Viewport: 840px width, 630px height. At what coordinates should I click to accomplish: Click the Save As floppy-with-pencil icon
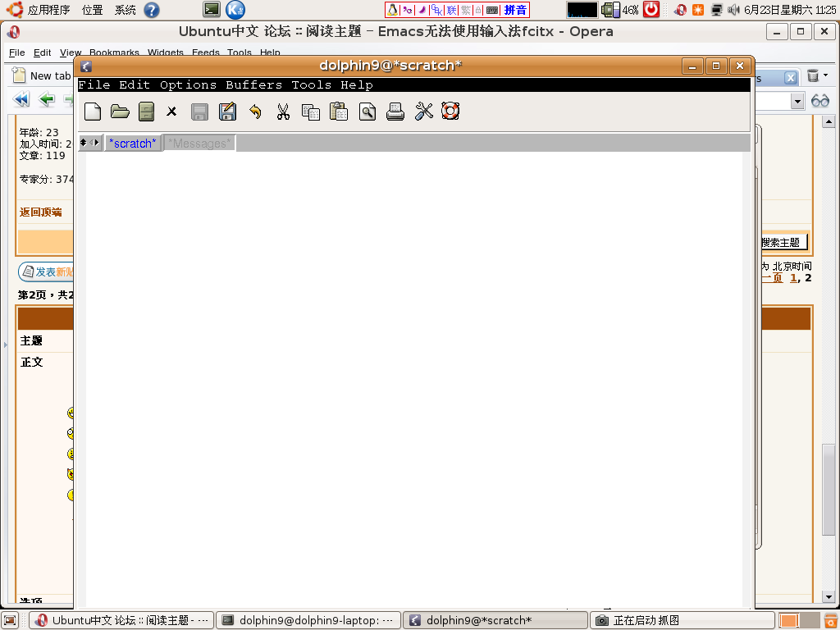pyautogui.click(x=228, y=112)
